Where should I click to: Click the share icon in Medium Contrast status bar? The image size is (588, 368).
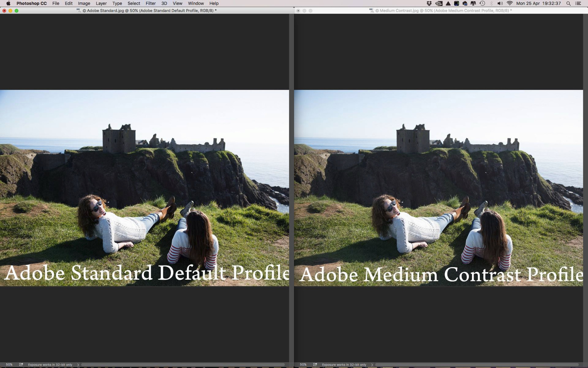click(x=315, y=365)
